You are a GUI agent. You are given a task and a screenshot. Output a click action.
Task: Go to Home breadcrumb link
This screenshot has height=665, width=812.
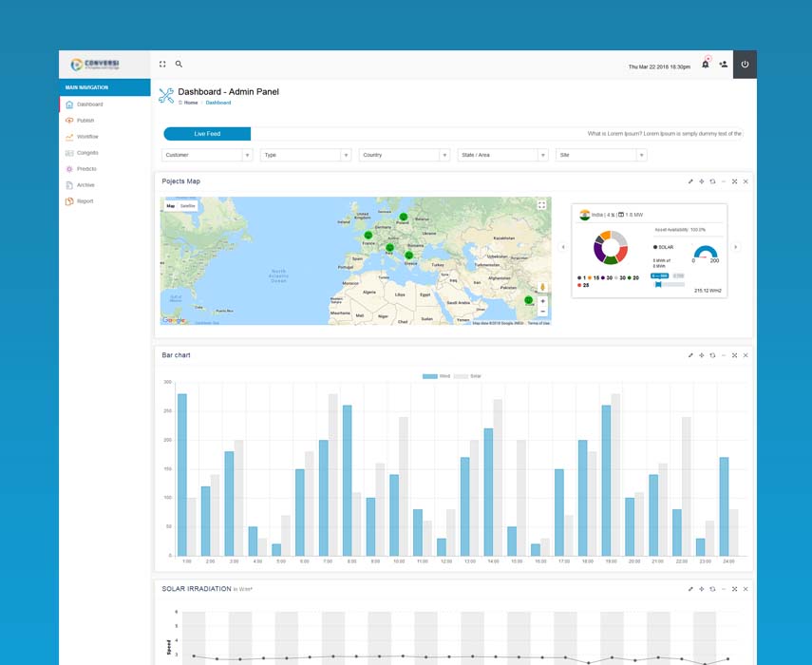[x=191, y=103]
